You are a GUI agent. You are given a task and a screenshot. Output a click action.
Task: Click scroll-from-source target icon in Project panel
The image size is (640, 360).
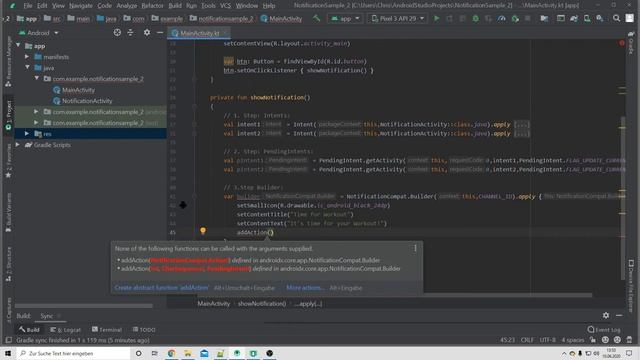tap(117, 33)
